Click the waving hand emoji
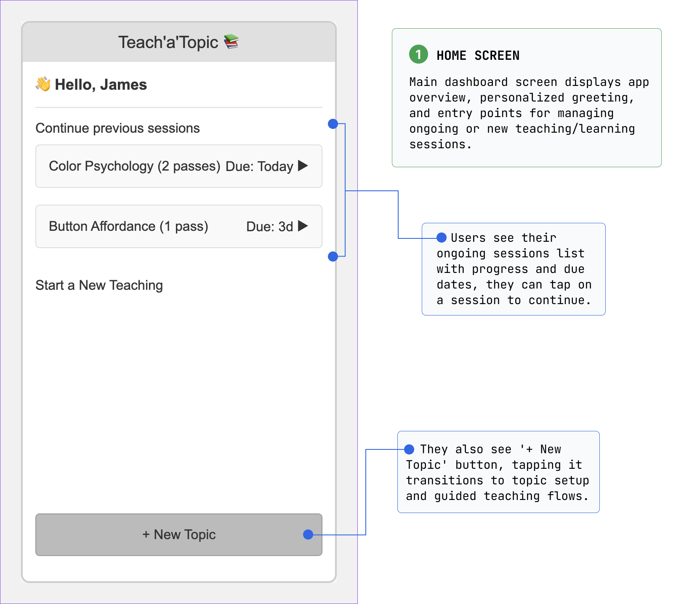The width and height of the screenshot is (700, 604). tap(43, 84)
